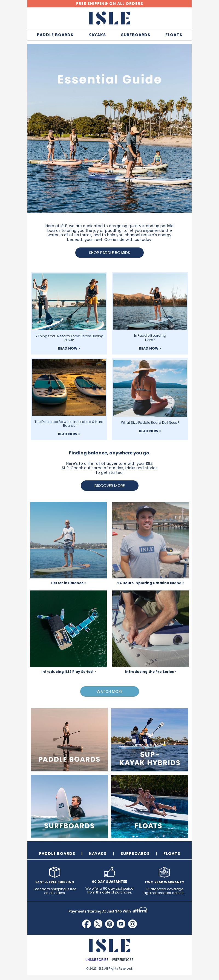Click the Two Year Warranty badge icon
The image size is (219, 980).
click(164, 872)
